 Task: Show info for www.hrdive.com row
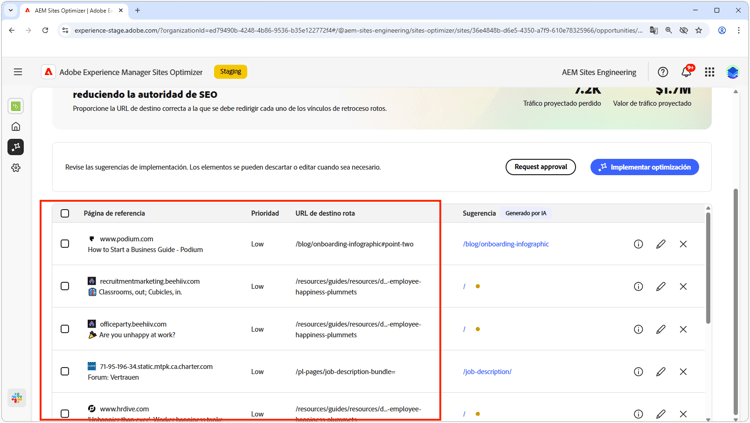coord(638,414)
